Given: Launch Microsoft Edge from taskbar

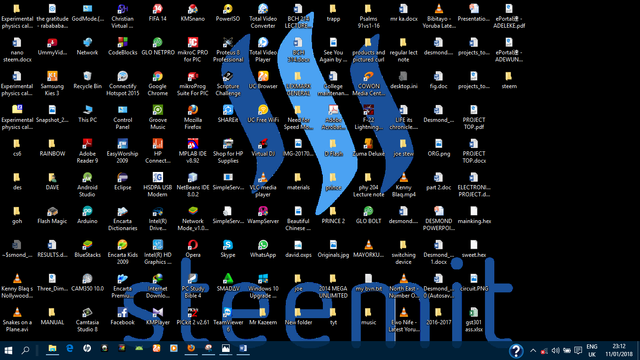Looking at the screenshot, I should coord(70,349).
